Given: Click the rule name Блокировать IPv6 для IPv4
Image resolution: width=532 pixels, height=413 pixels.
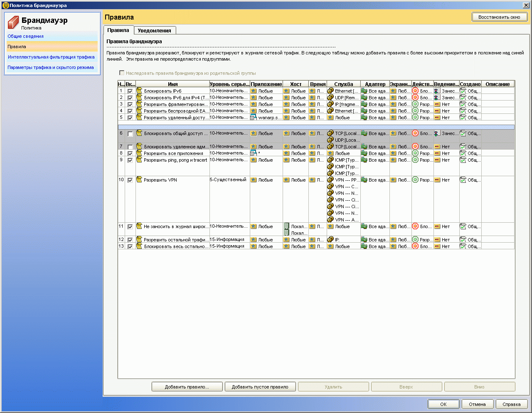Looking at the screenshot, I should [x=177, y=98].
